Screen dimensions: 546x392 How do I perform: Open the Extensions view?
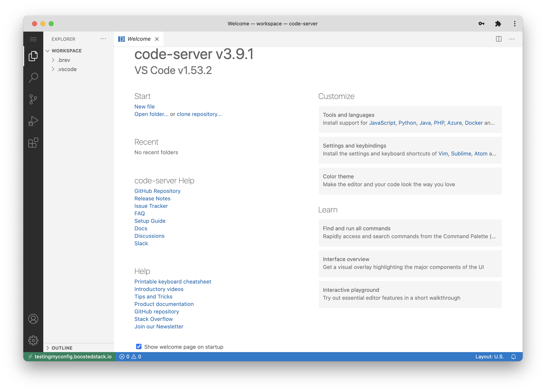coord(33,143)
